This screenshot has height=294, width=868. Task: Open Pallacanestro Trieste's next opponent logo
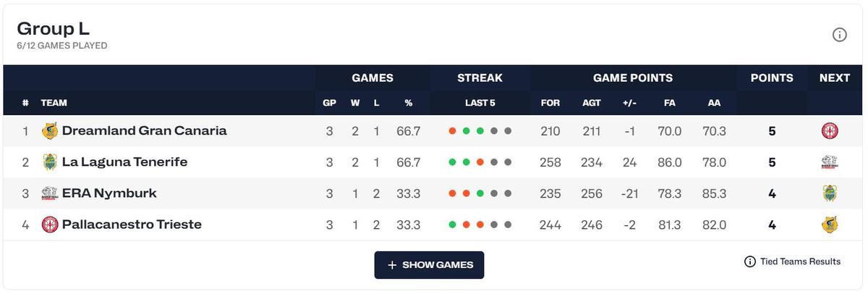[x=830, y=224]
